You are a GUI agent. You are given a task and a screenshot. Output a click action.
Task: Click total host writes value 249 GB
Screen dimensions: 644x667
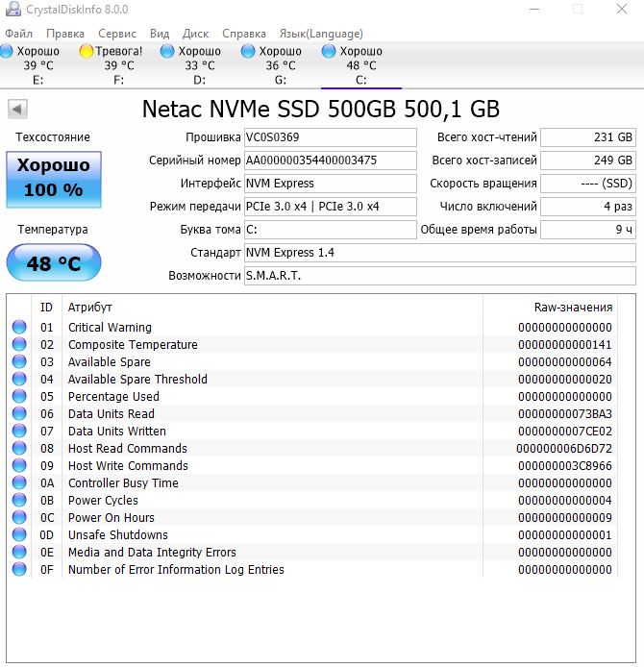click(x=588, y=161)
